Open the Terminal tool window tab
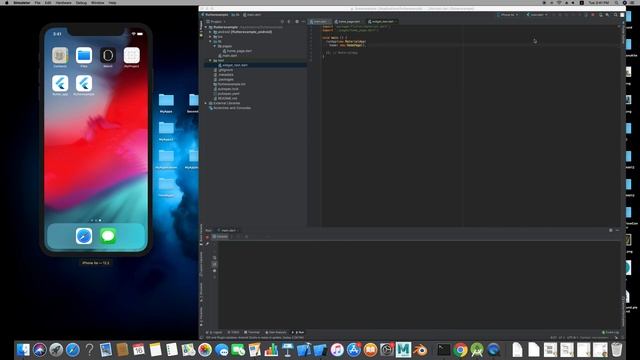640x360 pixels. coord(252,332)
